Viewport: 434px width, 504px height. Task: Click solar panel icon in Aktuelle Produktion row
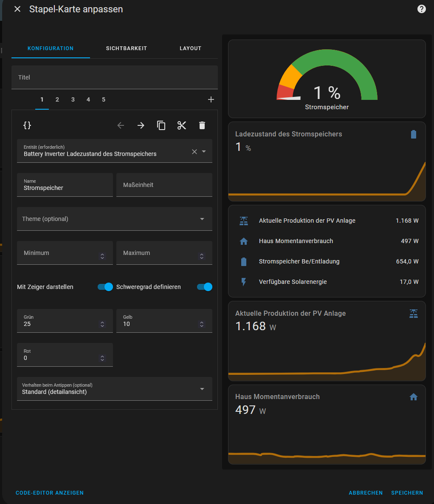(244, 221)
